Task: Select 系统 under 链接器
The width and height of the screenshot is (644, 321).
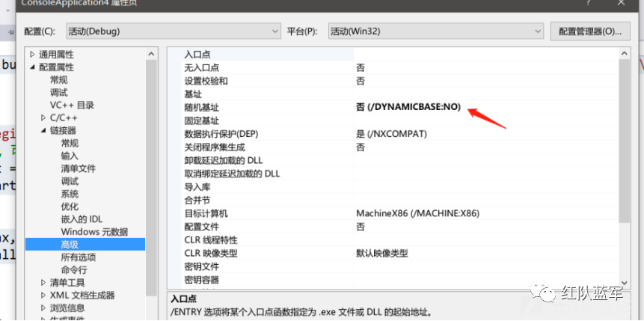Action: point(70,194)
